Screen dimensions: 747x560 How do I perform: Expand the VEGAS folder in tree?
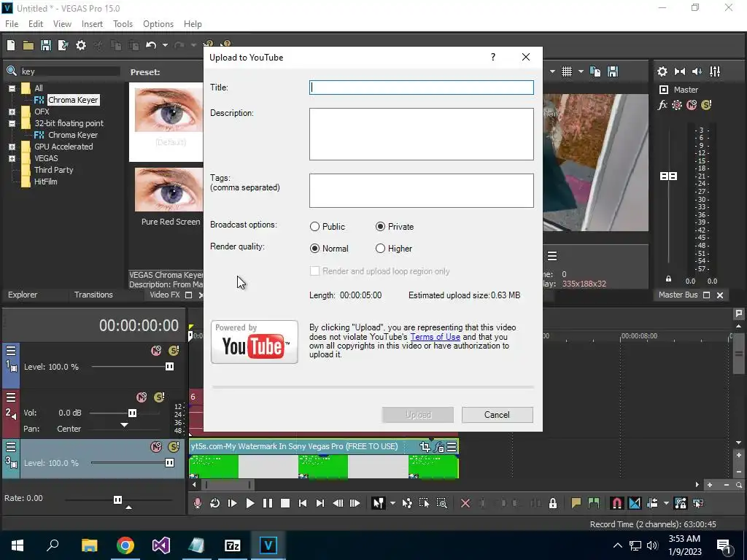pos(12,158)
